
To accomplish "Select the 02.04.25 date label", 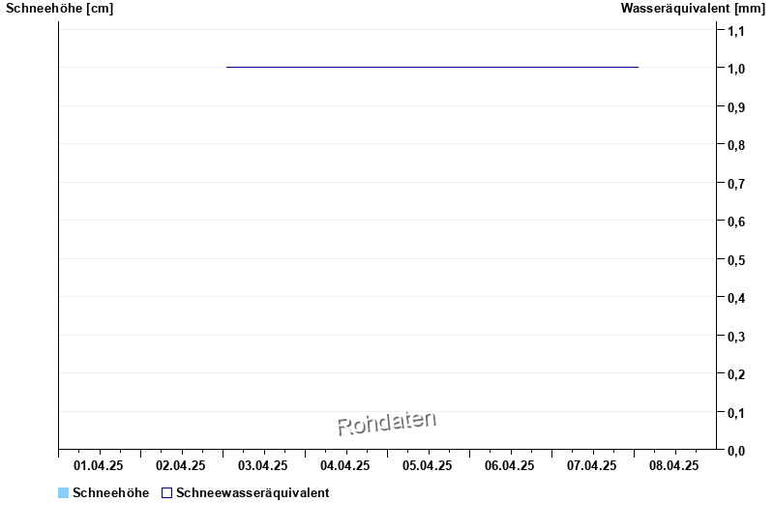I will [181, 465].
